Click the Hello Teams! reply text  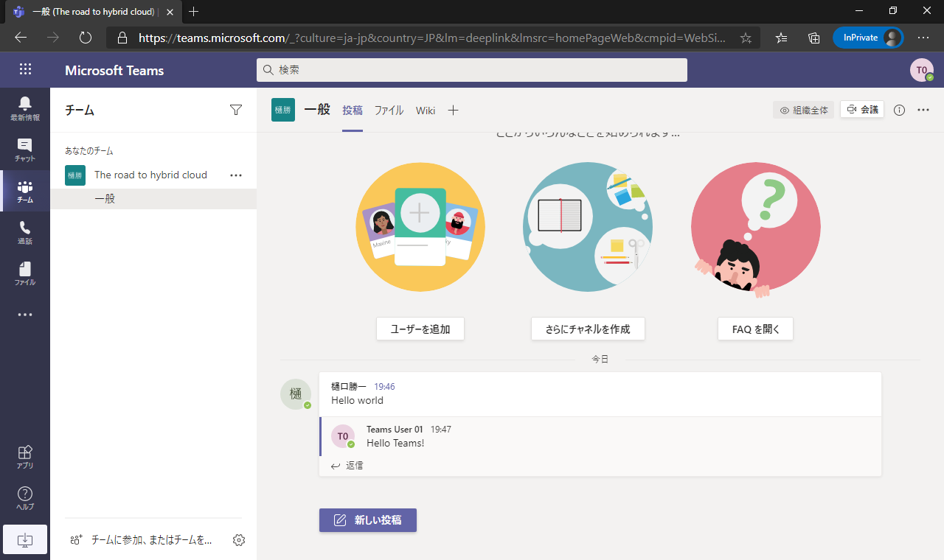point(395,444)
